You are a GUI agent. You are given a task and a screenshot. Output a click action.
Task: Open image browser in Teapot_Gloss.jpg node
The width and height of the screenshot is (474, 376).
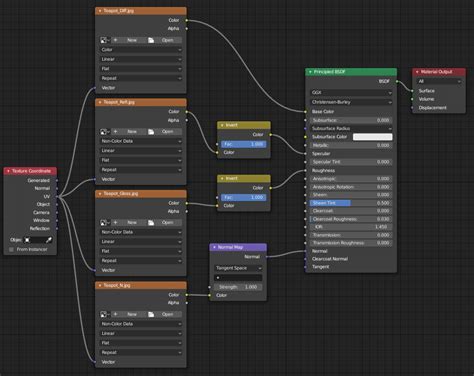point(105,222)
